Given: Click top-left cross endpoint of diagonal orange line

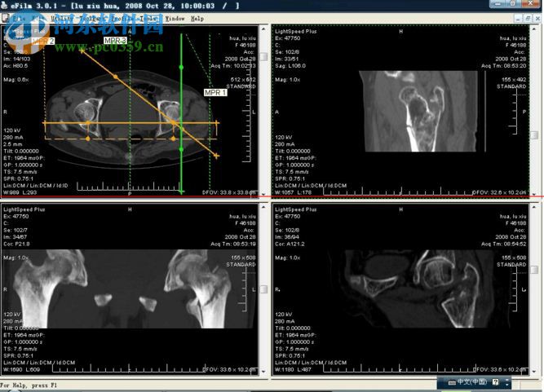Looking at the screenshot, I should pos(82,51).
